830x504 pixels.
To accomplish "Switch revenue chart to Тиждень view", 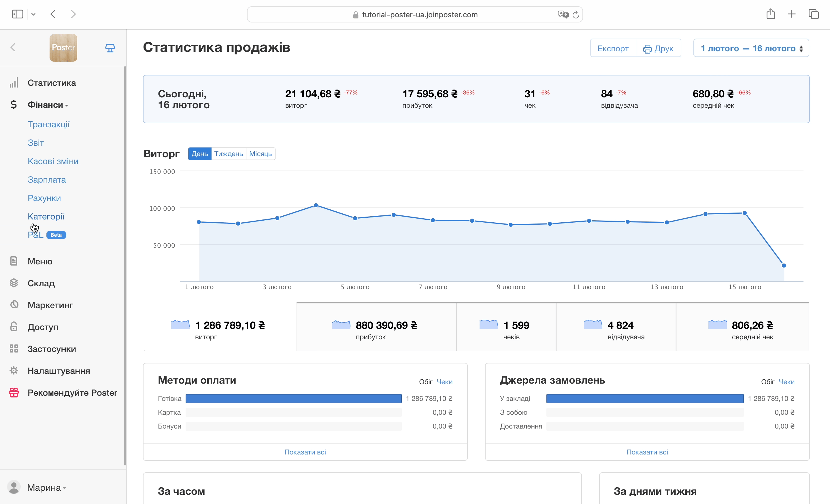I will point(228,154).
